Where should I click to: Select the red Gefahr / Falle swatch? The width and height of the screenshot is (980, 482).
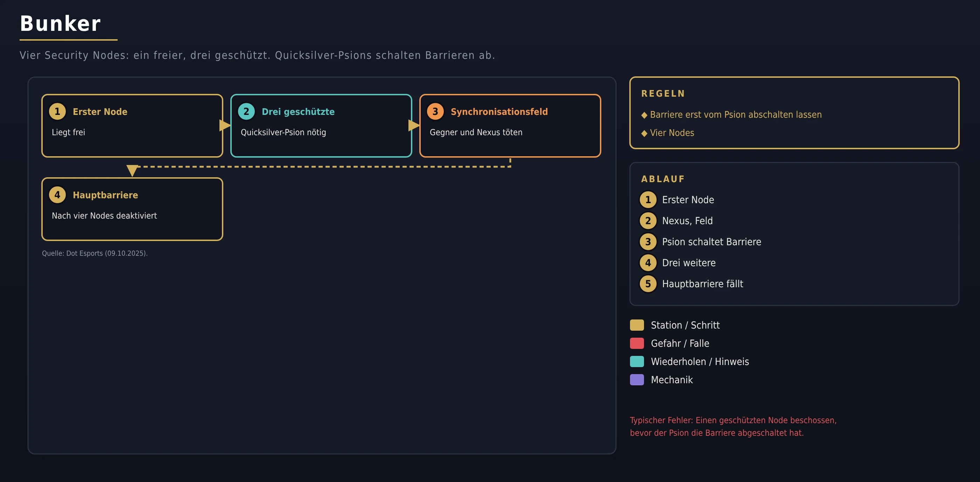pyautogui.click(x=637, y=343)
